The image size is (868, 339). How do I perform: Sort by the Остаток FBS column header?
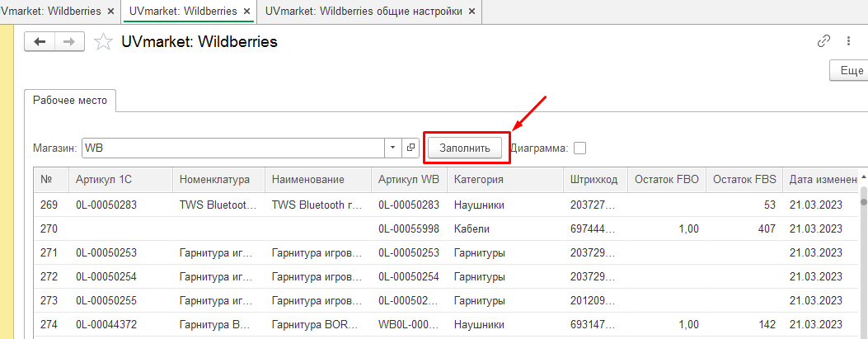(744, 180)
